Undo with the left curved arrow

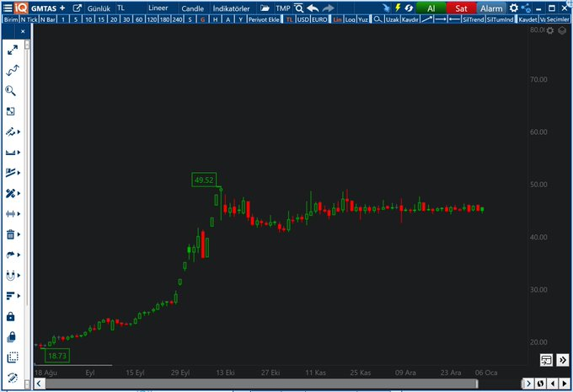(x=313, y=8)
